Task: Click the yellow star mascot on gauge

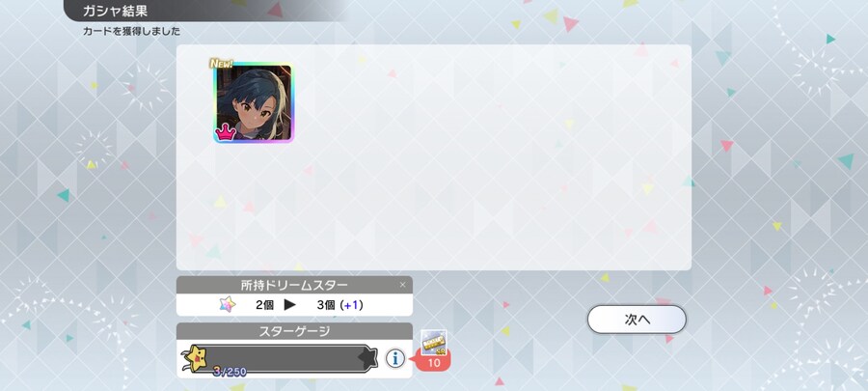Action: coord(197,358)
